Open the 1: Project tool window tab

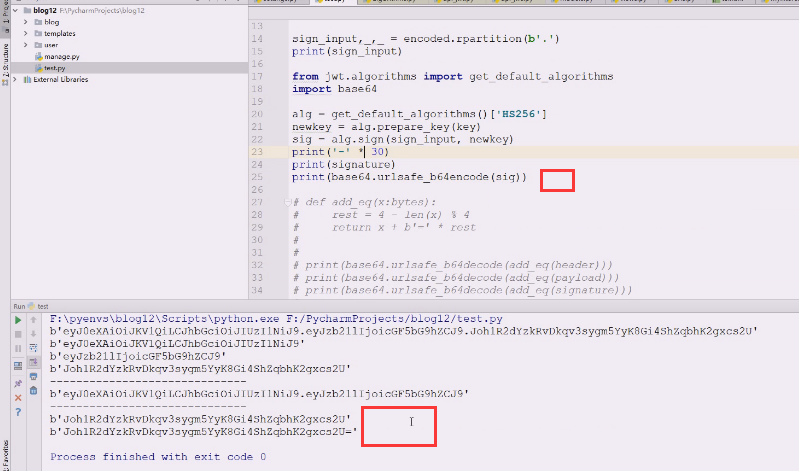point(5,19)
